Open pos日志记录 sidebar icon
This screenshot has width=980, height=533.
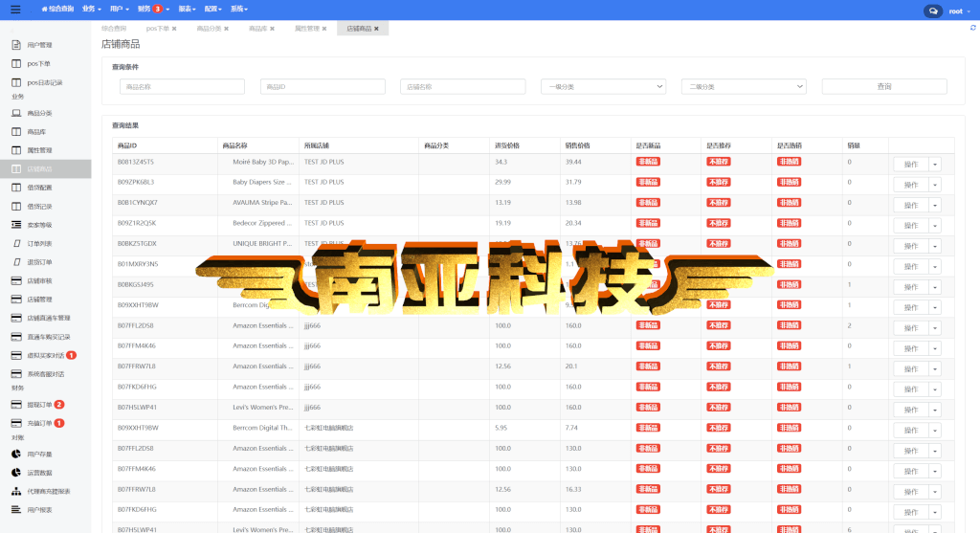(16, 82)
